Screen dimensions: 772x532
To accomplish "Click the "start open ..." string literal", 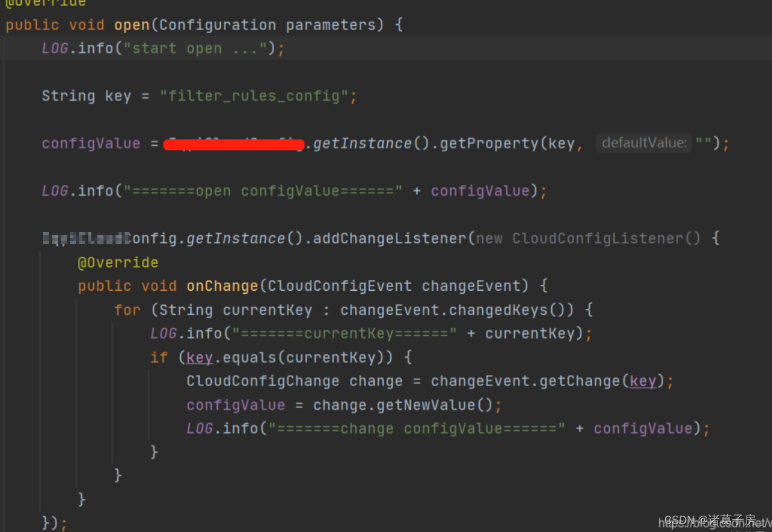I will [195, 48].
